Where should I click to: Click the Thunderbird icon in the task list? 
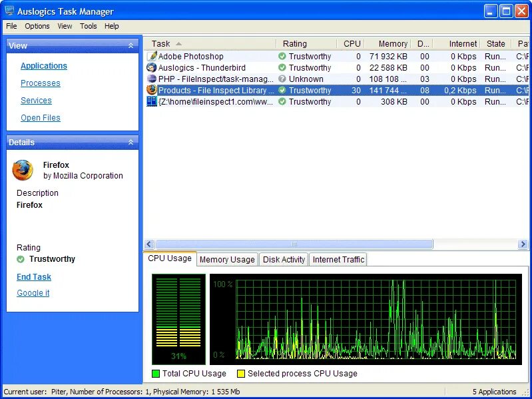click(152, 67)
